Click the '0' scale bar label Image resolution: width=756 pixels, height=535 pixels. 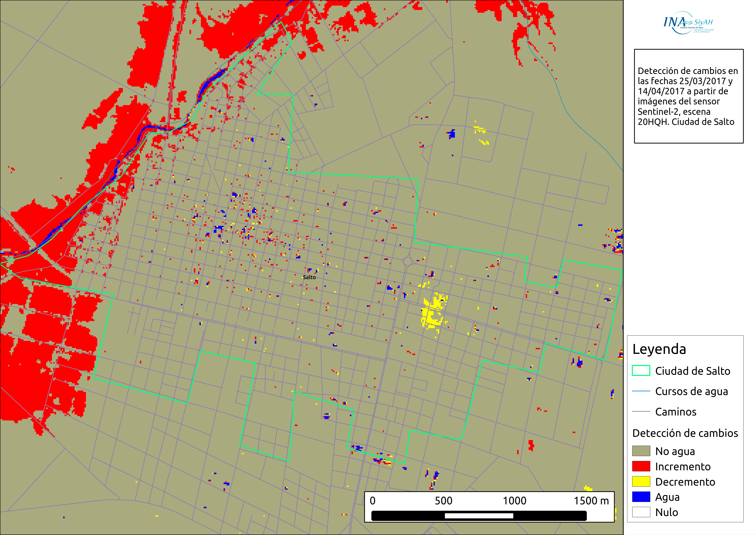tap(373, 501)
